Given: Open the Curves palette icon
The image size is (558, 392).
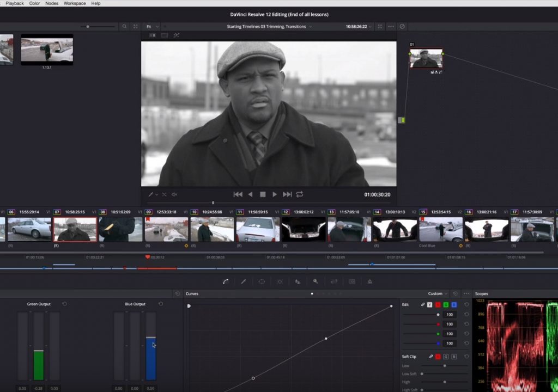Looking at the screenshot, I should click(x=226, y=281).
